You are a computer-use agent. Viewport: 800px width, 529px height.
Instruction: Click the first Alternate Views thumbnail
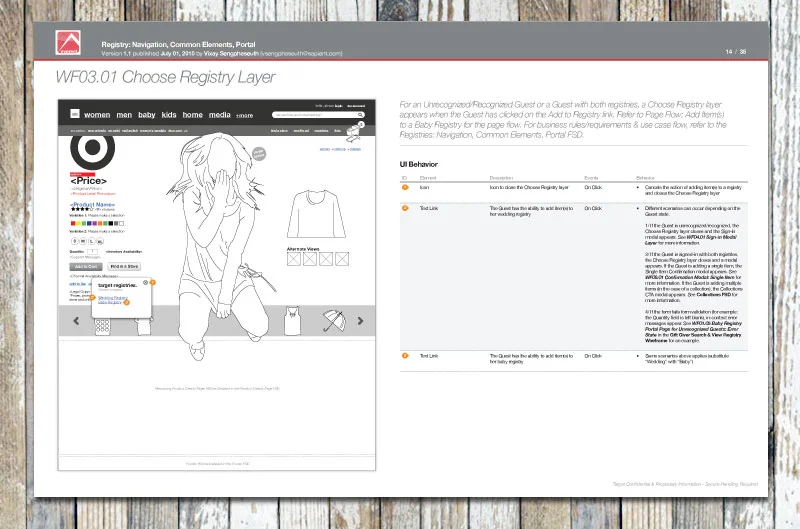point(293,259)
